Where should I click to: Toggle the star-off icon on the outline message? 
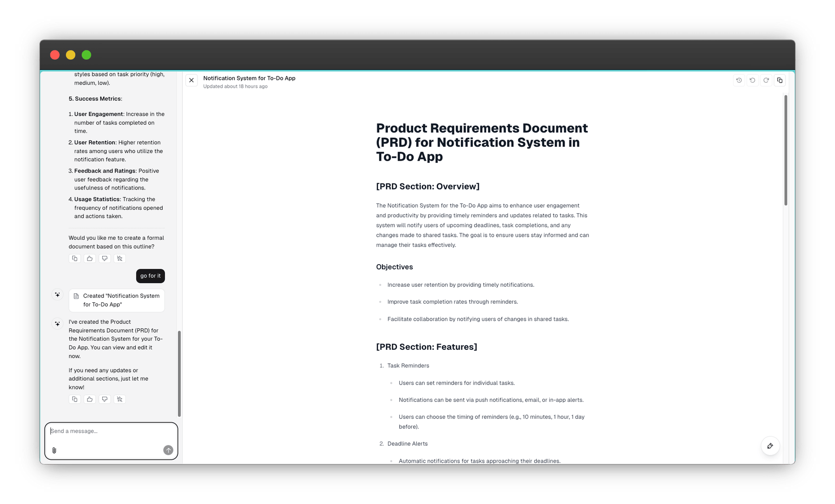point(120,259)
